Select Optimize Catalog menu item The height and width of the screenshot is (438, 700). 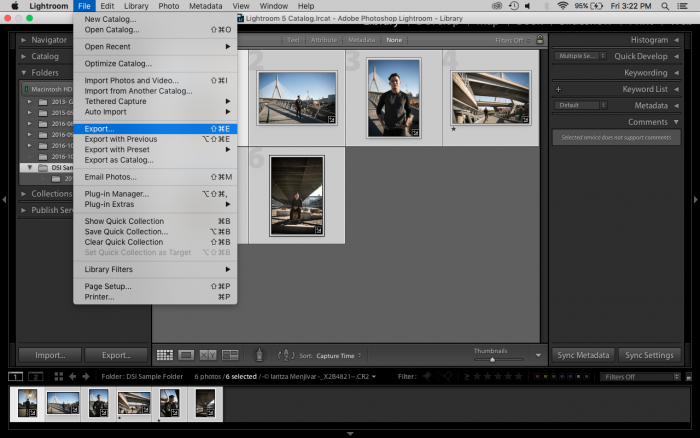pos(155,63)
